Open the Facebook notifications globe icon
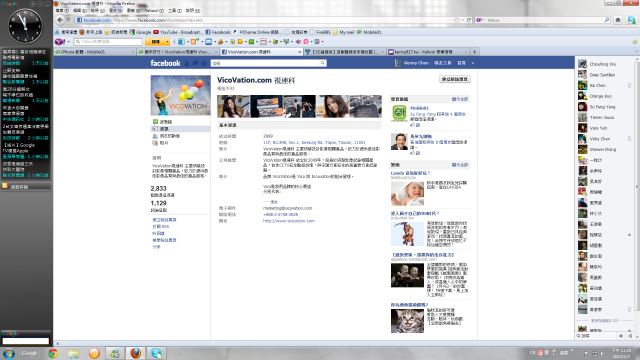The width and height of the screenshot is (640, 360). pyautogui.click(x=203, y=63)
